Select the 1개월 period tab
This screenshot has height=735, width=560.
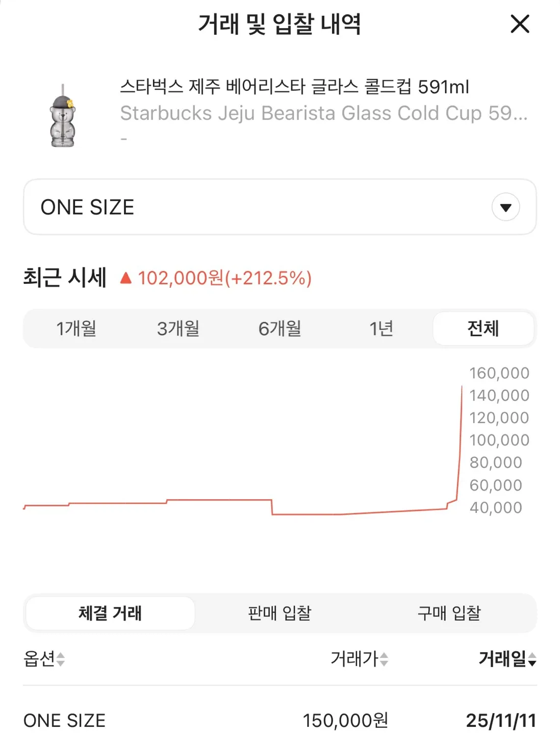point(76,329)
